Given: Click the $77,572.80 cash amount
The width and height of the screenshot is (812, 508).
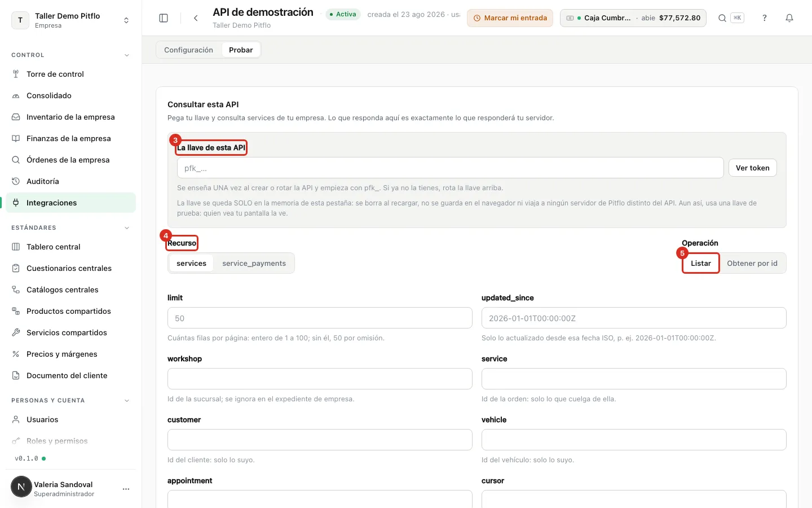Looking at the screenshot, I should tap(679, 18).
